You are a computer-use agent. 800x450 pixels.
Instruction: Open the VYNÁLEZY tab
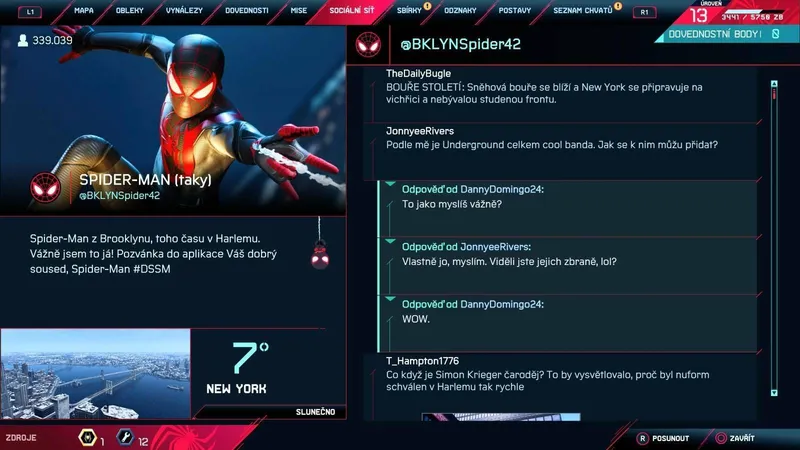point(184,10)
